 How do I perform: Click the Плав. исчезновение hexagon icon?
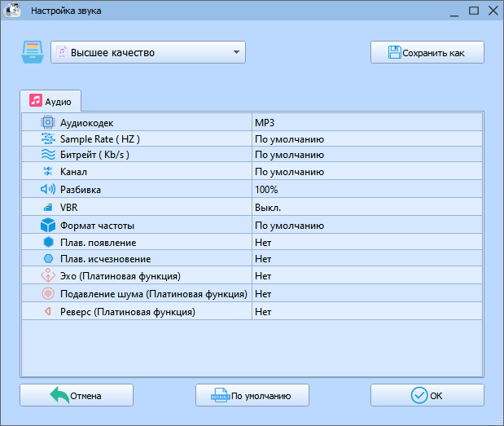pyautogui.click(x=48, y=258)
